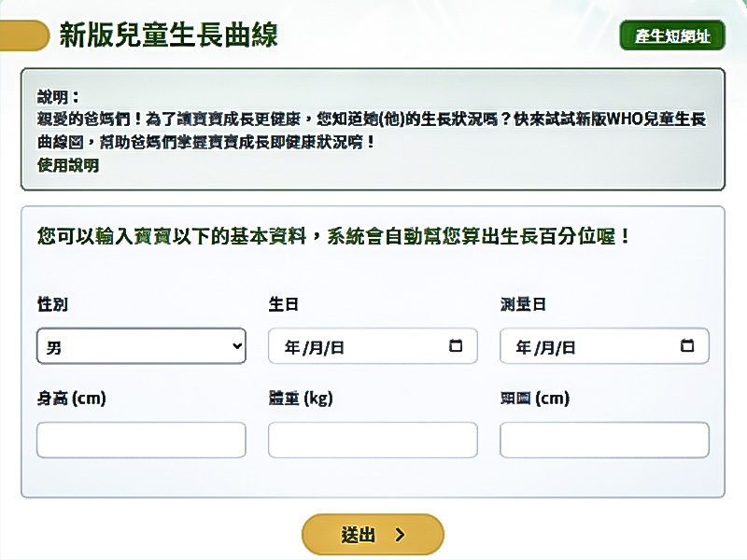Click the 體重 (kg) label text
747x560 pixels.
(301, 399)
